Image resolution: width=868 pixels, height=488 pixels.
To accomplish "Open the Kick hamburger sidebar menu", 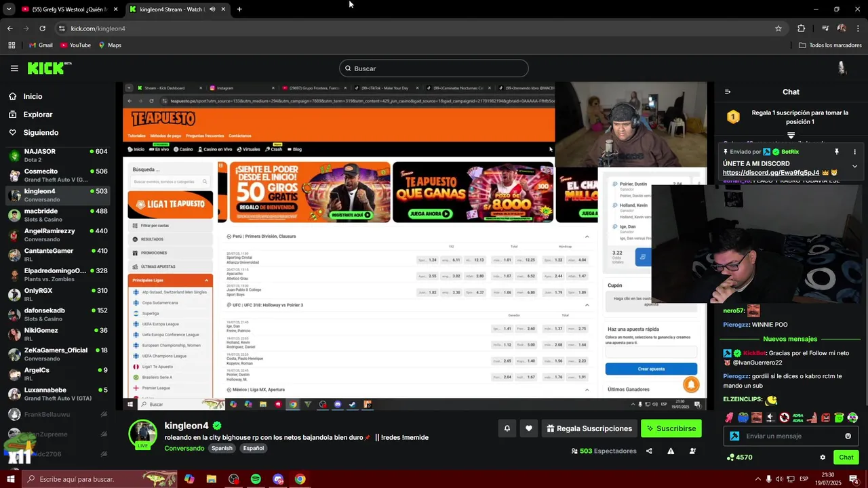I will pyautogui.click(x=14, y=68).
